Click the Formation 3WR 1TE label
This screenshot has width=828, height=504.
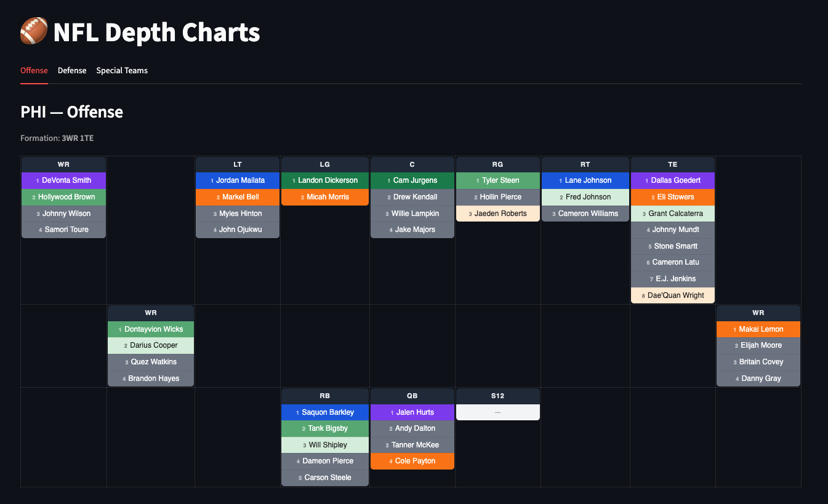(57, 138)
